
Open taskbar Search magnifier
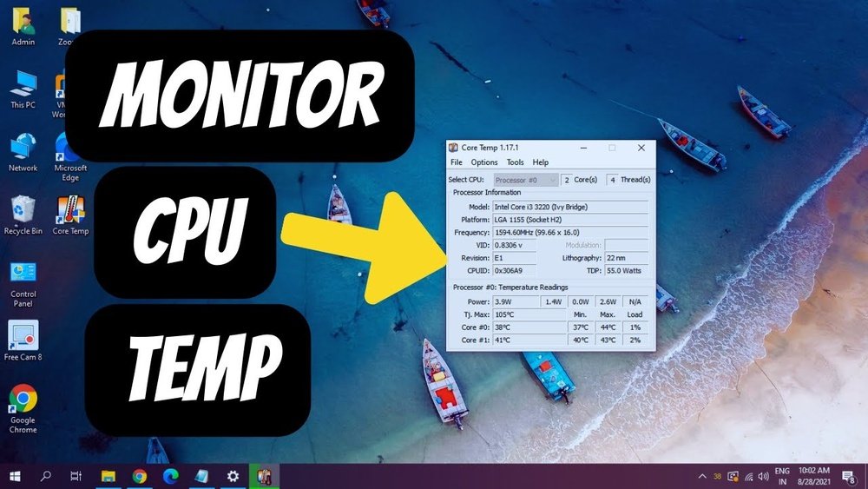pyautogui.click(x=46, y=476)
